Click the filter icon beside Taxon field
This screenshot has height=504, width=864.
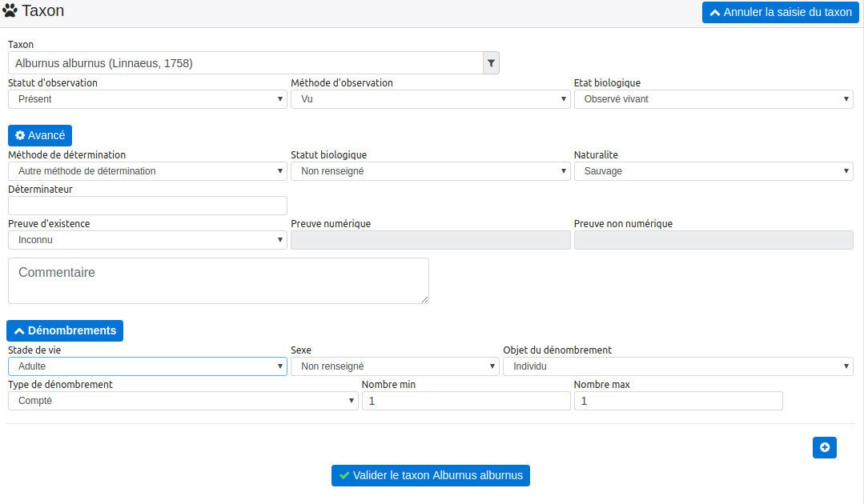[x=491, y=63]
